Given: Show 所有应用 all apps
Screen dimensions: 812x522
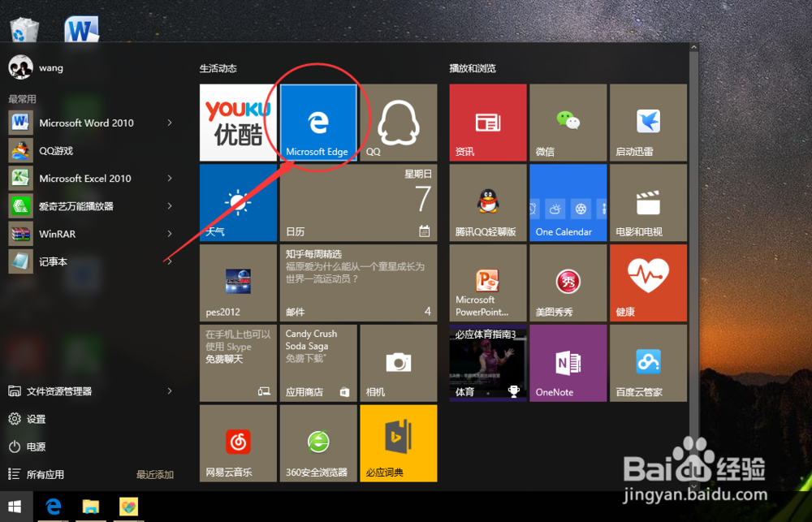Looking at the screenshot, I should [x=37, y=474].
